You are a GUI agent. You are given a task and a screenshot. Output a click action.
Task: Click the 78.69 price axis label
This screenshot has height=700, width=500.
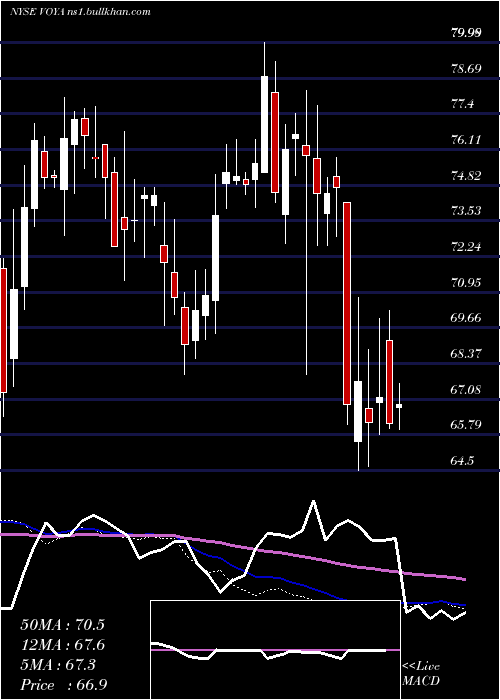[x=466, y=68]
